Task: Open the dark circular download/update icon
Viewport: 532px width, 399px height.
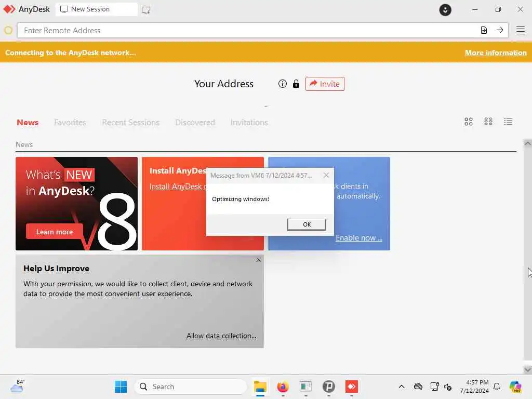Action: coord(445,10)
